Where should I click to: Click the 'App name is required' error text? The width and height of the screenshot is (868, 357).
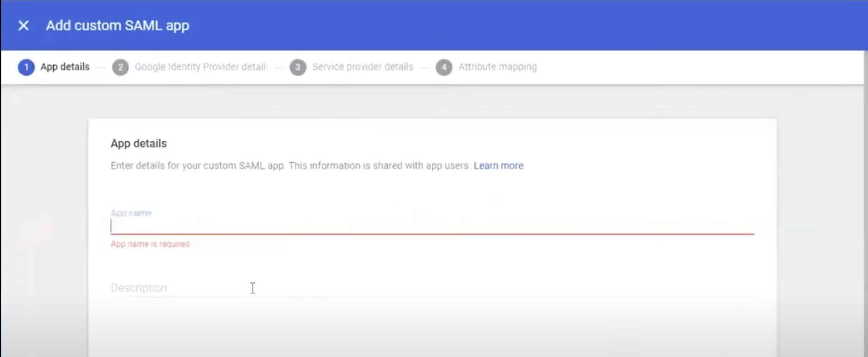click(x=150, y=244)
